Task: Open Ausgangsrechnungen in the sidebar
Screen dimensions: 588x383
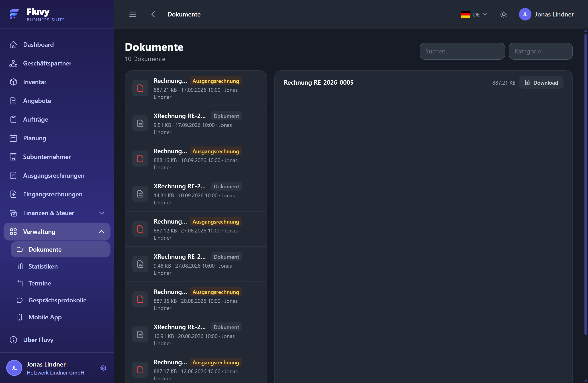Action: click(x=57, y=175)
